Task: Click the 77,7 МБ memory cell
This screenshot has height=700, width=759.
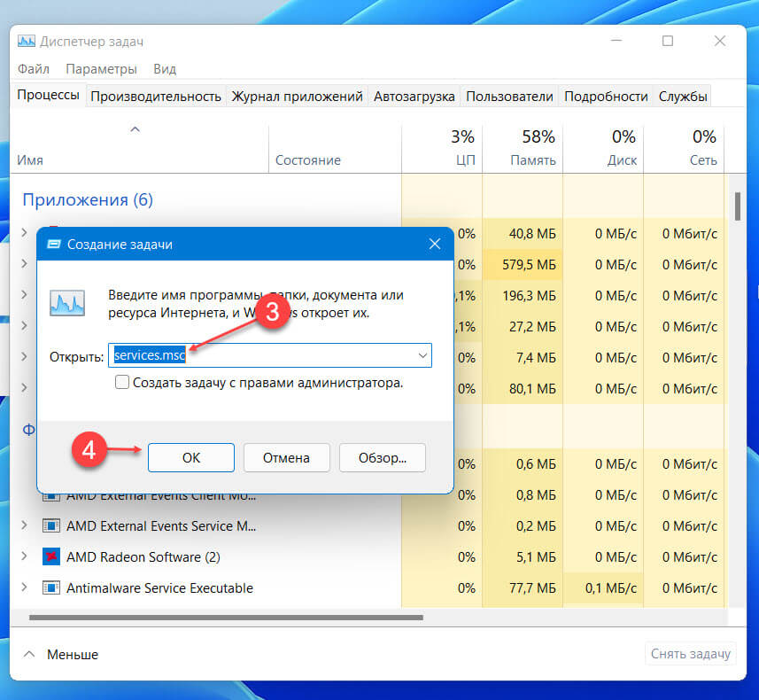Action: coord(523,587)
